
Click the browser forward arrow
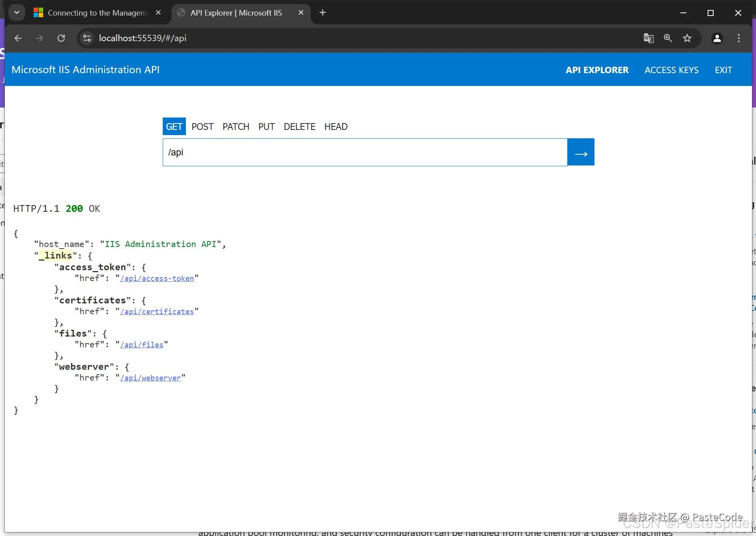[39, 38]
